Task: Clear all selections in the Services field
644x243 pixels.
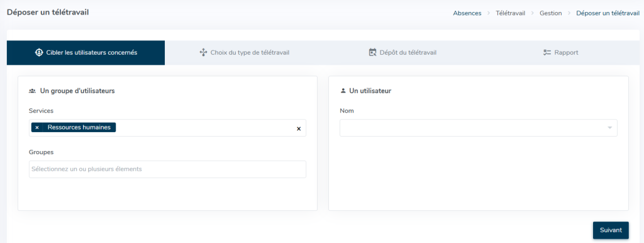Action: (299, 128)
